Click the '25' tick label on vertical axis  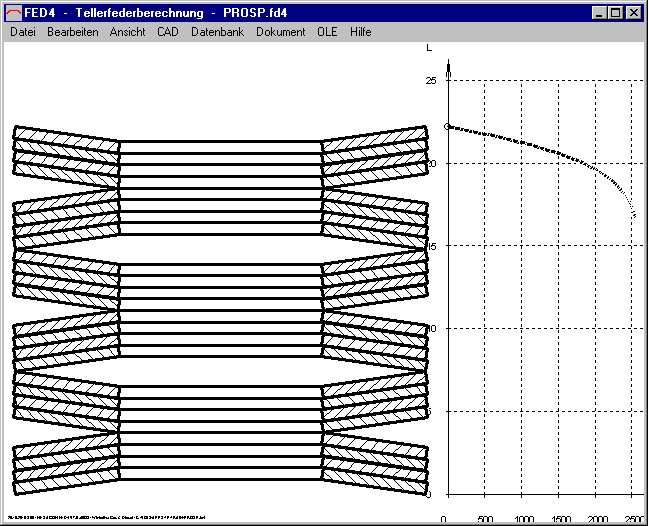click(431, 80)
